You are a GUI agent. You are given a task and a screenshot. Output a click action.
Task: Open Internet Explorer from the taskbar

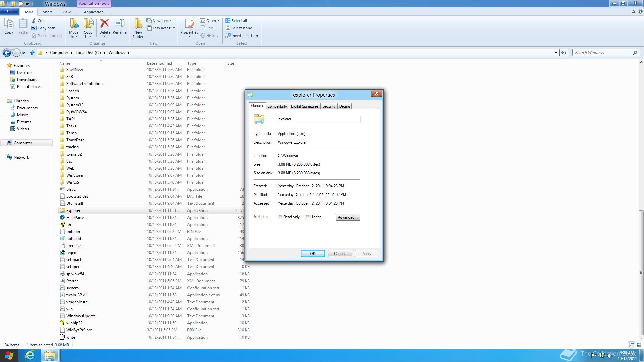coord(30,355)
